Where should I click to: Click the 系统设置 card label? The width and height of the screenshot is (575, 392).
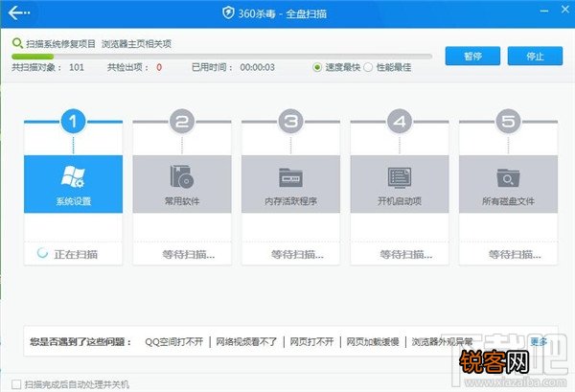coord(73,201)
